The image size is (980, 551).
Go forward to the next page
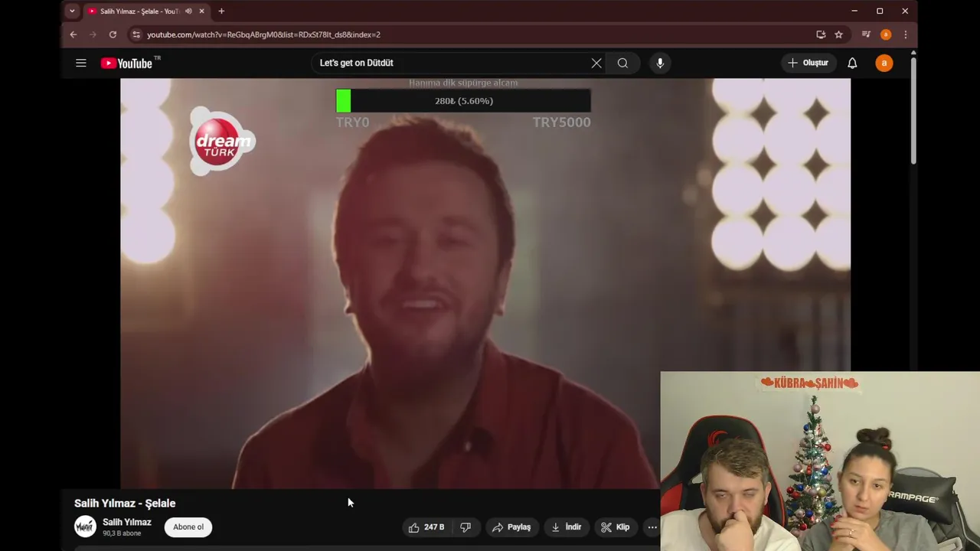(x=93, y=34)
